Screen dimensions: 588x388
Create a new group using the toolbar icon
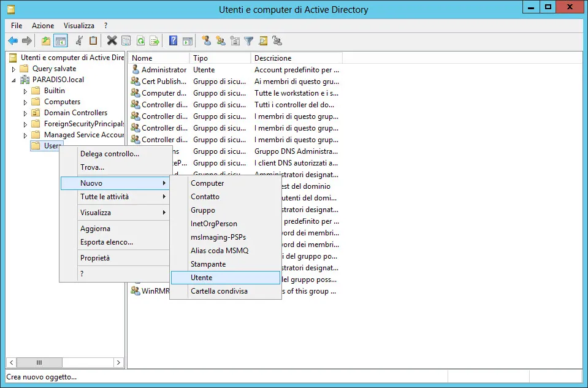(221, 41)
